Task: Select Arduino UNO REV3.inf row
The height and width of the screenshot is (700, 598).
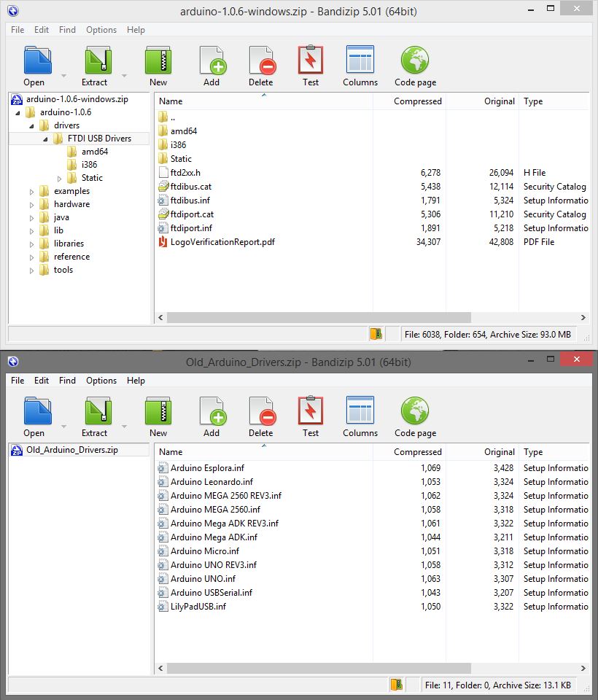Action: click(x=372, y=564)
